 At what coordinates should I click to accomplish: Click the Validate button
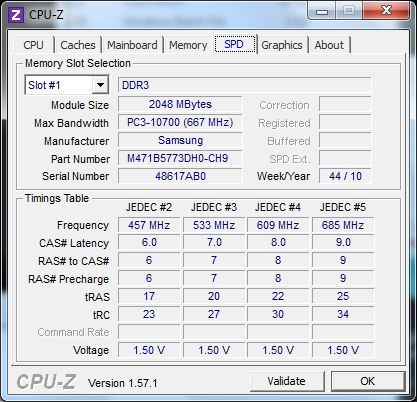pyautogui.click(x=286, y=381)
